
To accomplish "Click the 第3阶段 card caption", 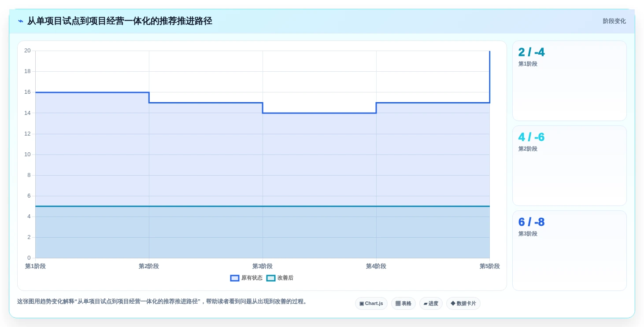I will [528, 234].
